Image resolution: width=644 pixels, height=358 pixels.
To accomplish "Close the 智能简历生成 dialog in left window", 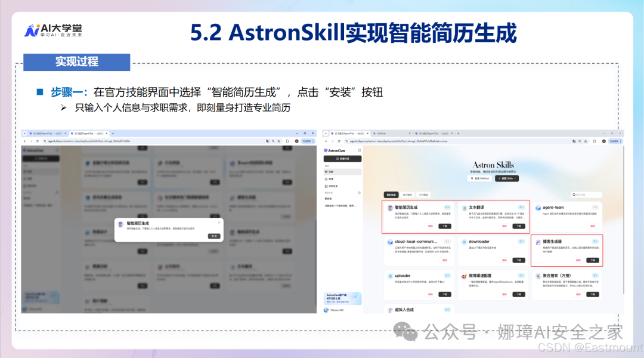I will click(219, 223).
